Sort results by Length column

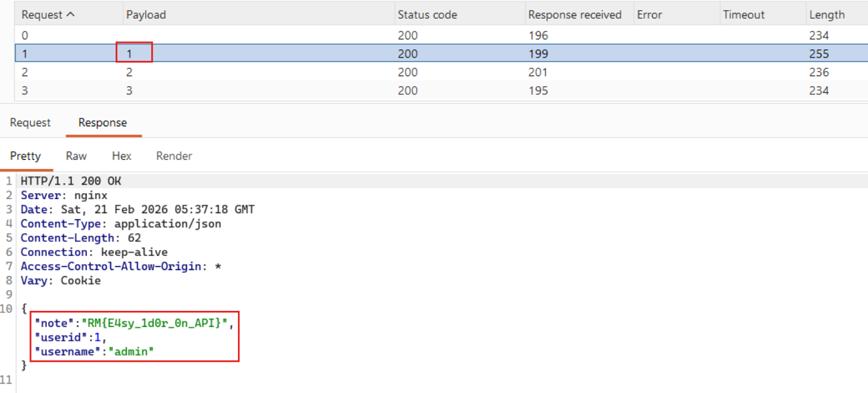[827, 15]
